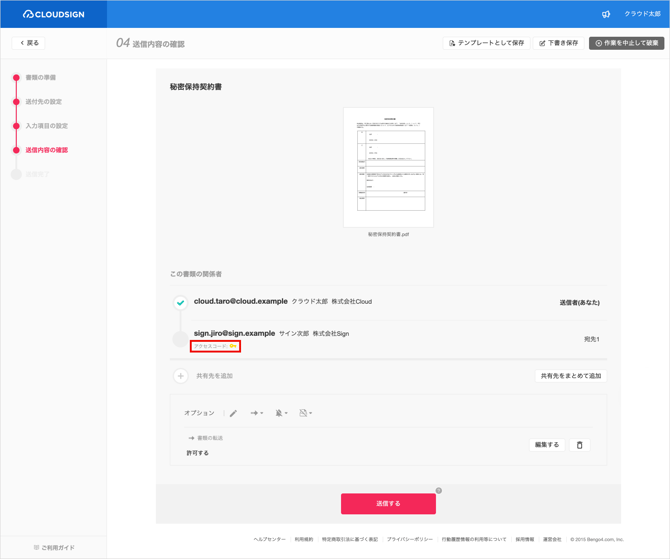670x559 pixels.
Task: Expand the forwarding arrow options dropdown
Action: click(256, 413)
